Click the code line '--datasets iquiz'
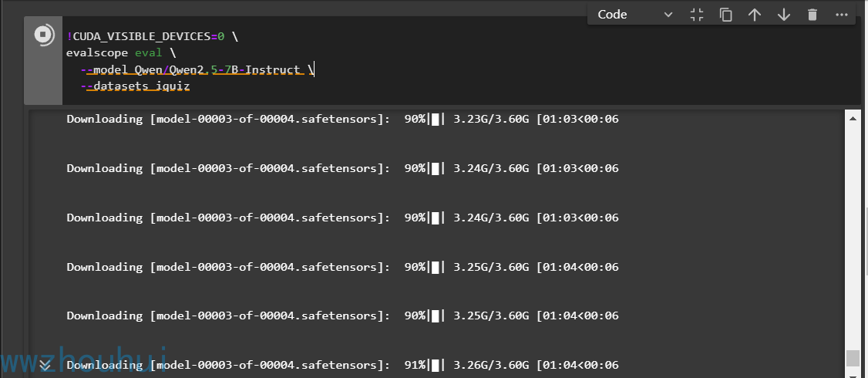Viewport: 868px width, 378px height. click(x=135, y=86)
